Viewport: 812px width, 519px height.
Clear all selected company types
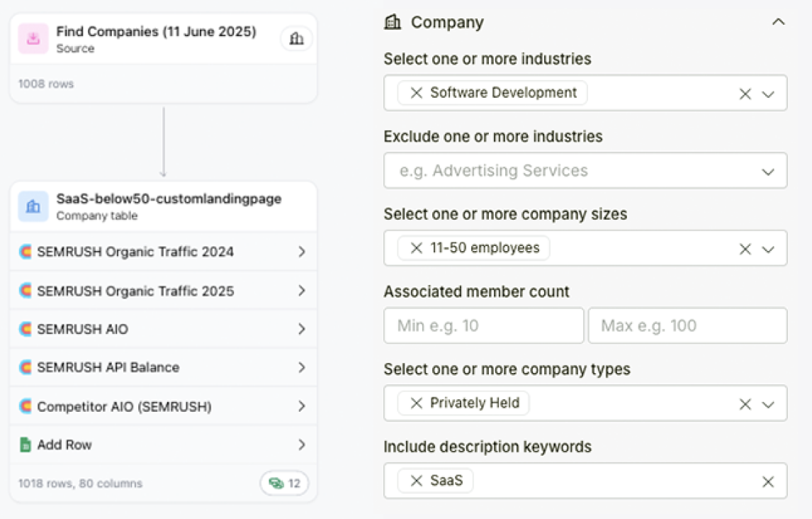click(745, 404)
